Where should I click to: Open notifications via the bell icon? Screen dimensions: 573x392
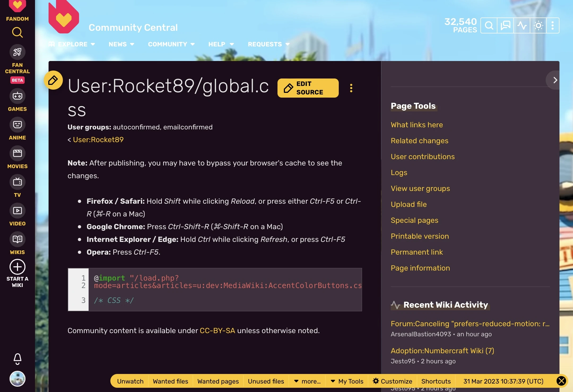point(17,359)
